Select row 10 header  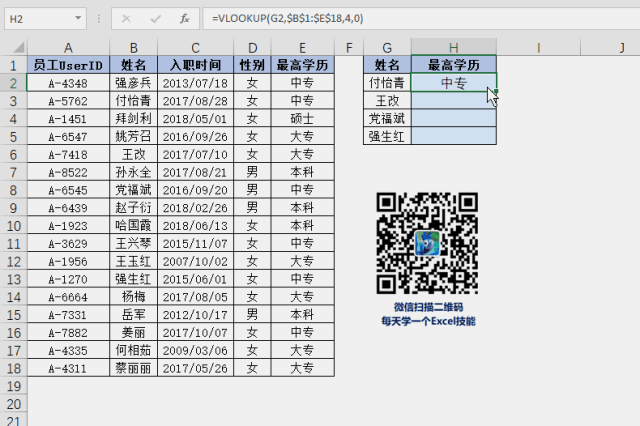click(13, 226)
